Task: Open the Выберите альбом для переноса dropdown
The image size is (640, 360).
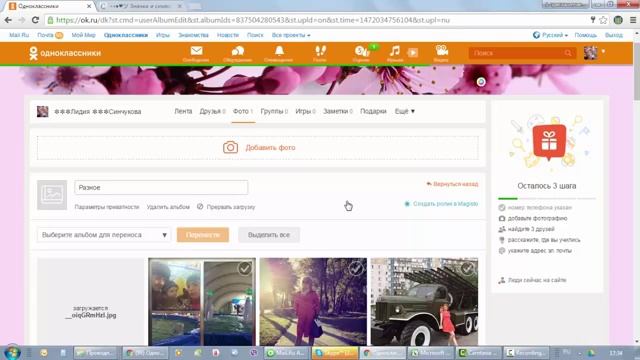Action: click(104, 235)
